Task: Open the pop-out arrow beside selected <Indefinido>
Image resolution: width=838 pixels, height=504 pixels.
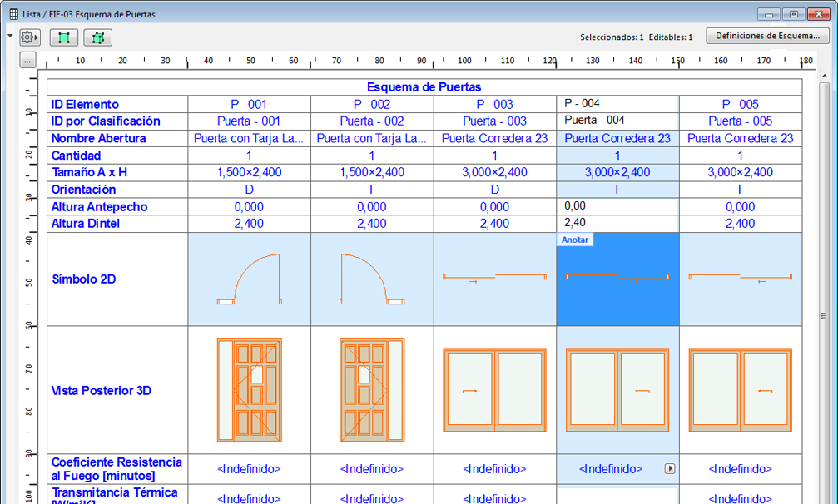Action: click(671, 468)
